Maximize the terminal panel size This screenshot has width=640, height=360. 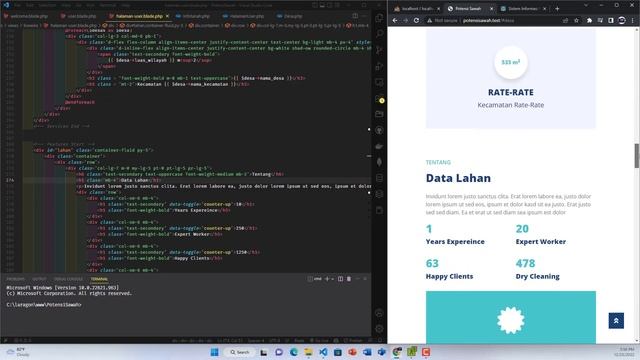358,279
